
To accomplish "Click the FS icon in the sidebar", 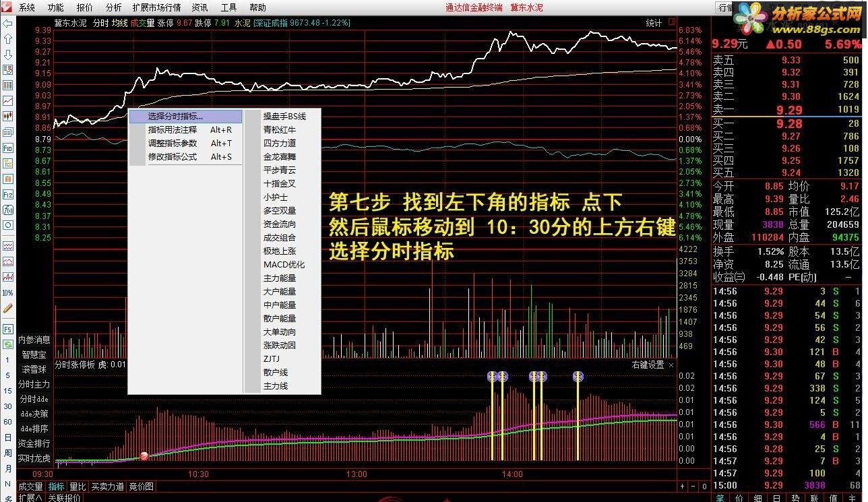I will 7,330.
